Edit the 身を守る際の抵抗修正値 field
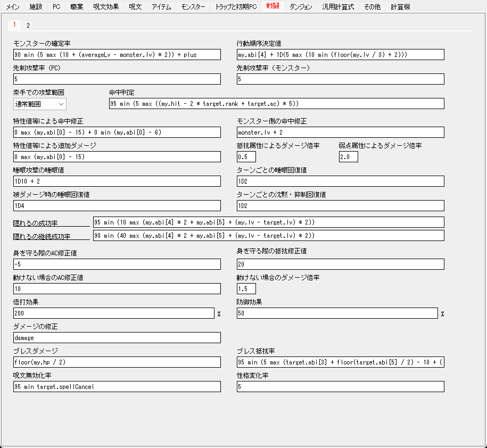This screenshot has height=448, width=487. (x=341, y=264)
